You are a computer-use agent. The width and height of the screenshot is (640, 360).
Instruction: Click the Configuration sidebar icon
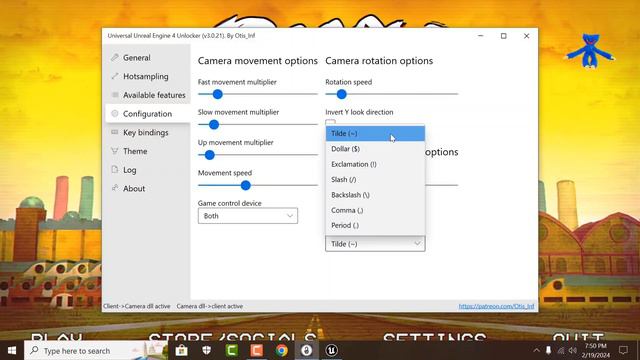pyautogui.click(x=115, y=113)
